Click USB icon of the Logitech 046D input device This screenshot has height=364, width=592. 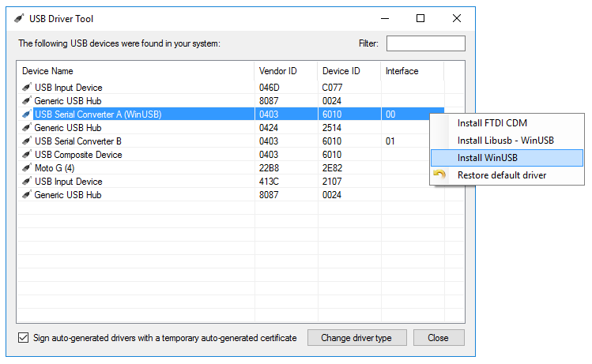coord(27,88)
